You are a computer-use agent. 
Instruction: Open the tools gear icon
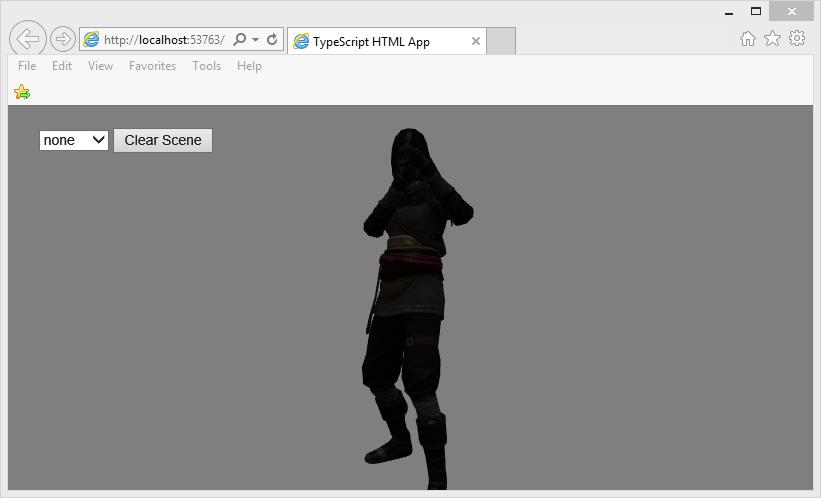(x=797, y=38)
